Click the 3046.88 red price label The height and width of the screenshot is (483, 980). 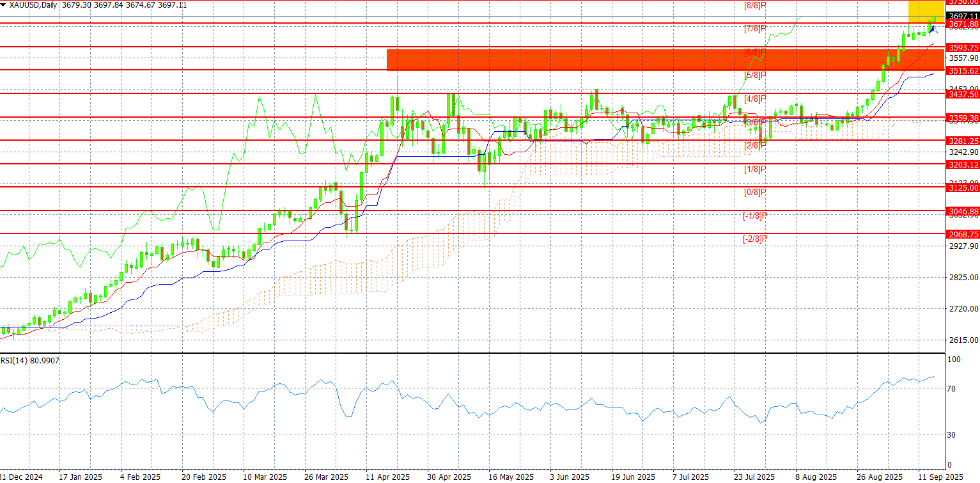(963, 211)
